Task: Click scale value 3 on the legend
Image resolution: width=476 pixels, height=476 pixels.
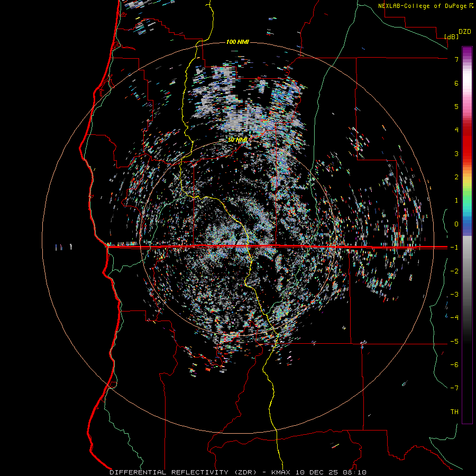Action: click(x=456, y=153)
